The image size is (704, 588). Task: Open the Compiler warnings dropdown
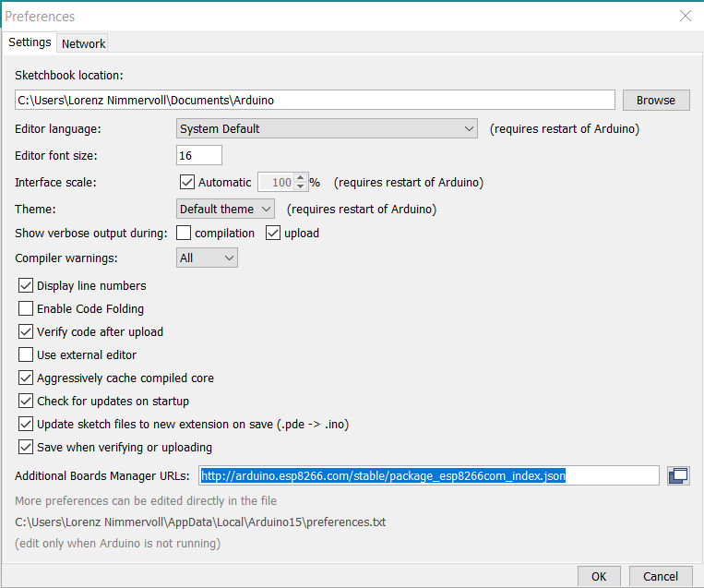[x=207, y=258]
